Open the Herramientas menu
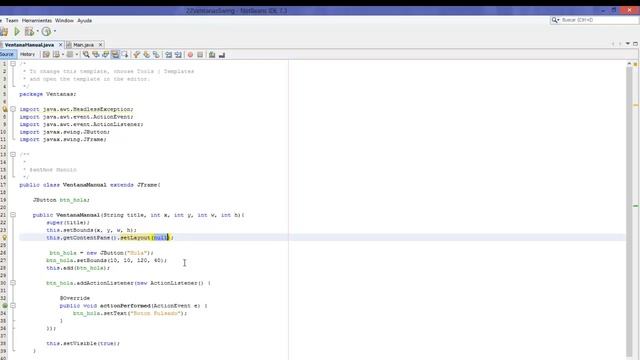This screenshot has width=640, height=360. tap(37, 20)
